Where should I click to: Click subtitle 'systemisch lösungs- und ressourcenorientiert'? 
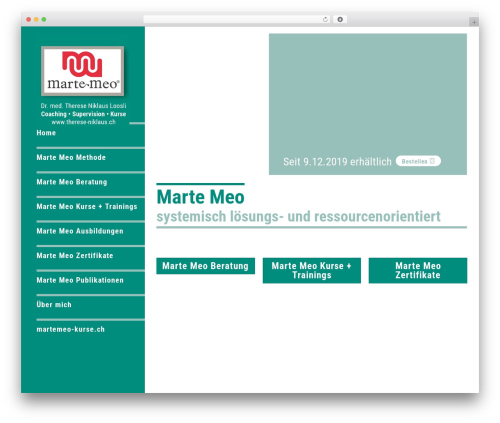click(298, 217)
